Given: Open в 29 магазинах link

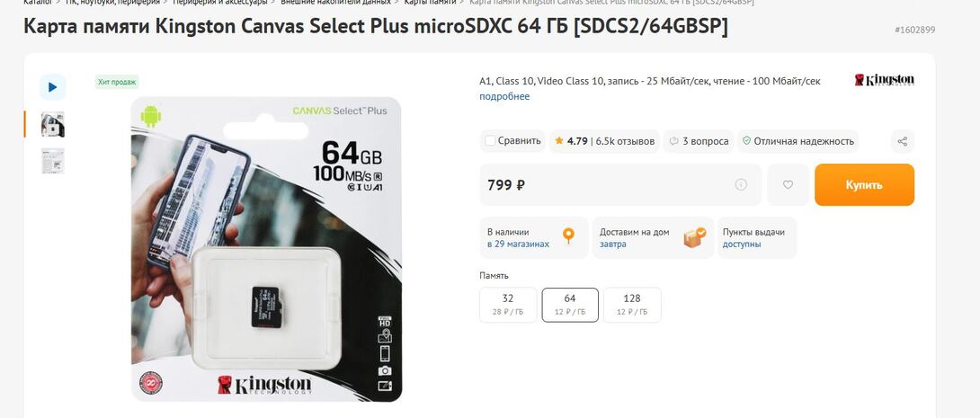Looking at the screenshot, I should pyautogui.click(x=518, y=245).
